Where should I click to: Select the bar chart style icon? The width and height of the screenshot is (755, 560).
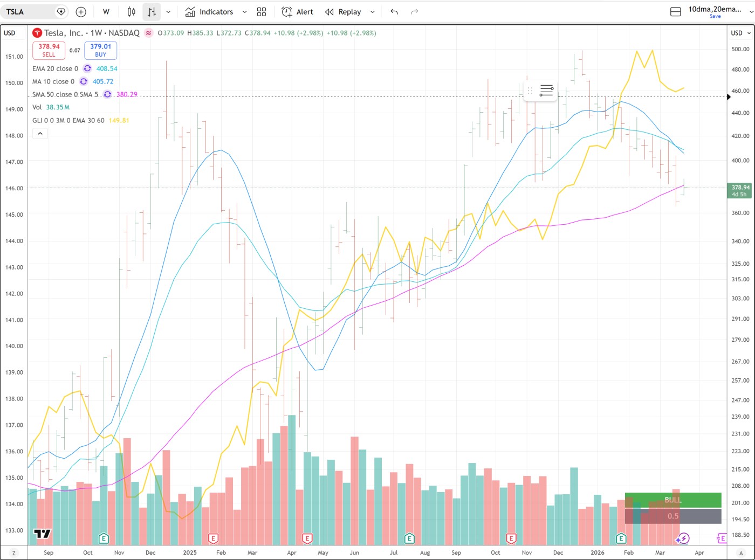pos(152,12)
